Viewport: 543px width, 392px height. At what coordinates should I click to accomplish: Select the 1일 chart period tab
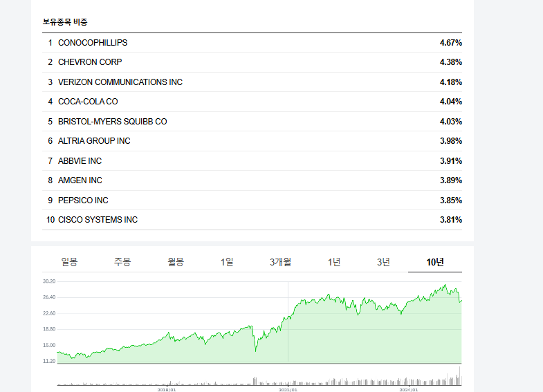pyautogui.click(x=227, y=262)
